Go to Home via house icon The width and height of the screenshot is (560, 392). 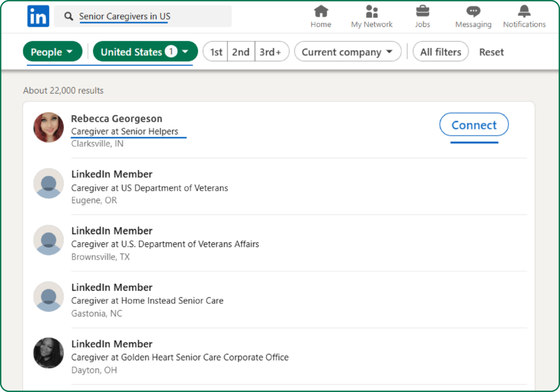[320, 11]
